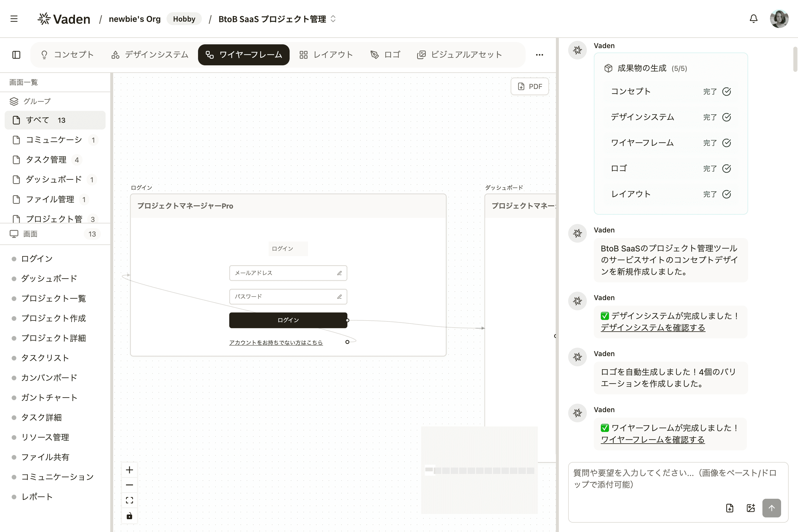Switch to the ロゴ tab
The image size is (798, 532).
(385, 55)
